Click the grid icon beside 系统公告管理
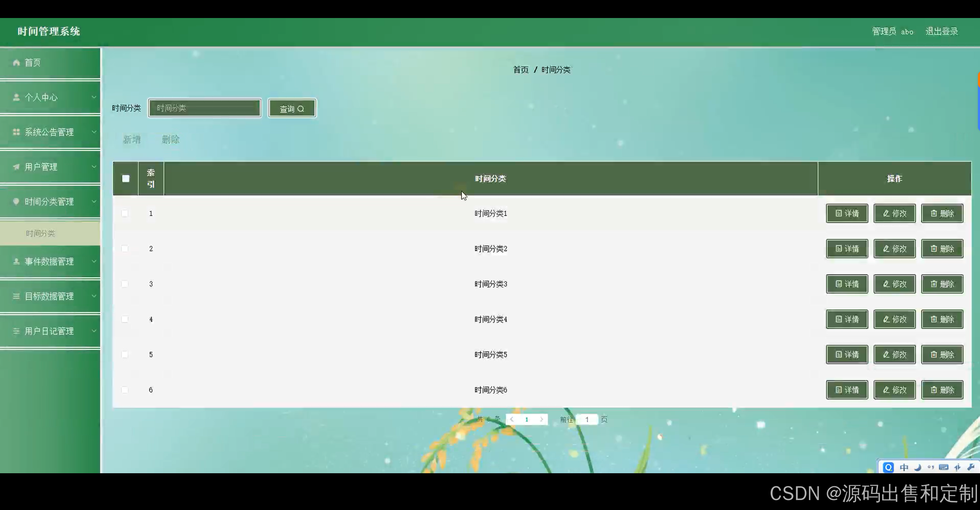 coord(16,132)
